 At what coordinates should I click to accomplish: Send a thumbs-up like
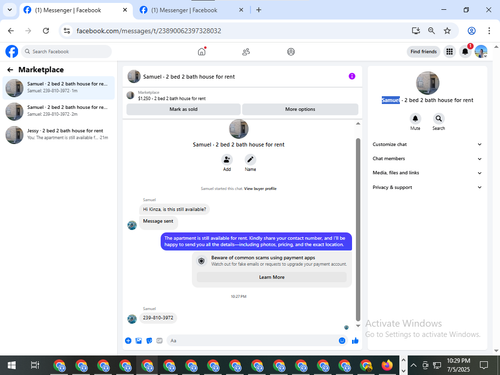pyautogui.click(x=355, y=341)
